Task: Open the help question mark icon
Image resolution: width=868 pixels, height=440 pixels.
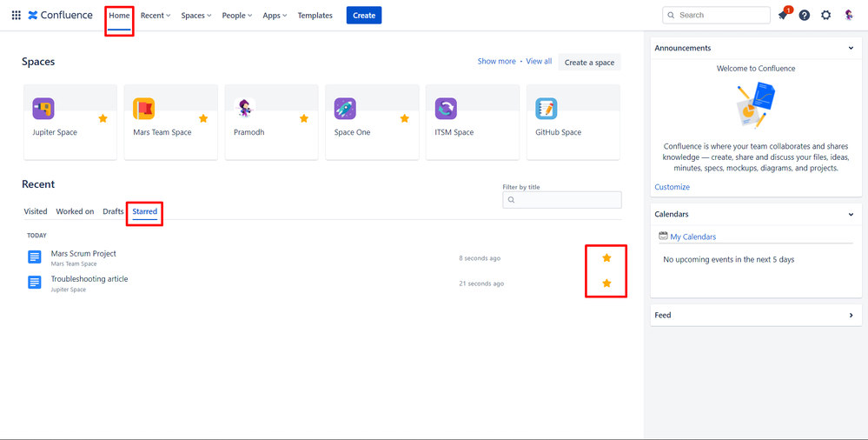Action: [805, 16]
